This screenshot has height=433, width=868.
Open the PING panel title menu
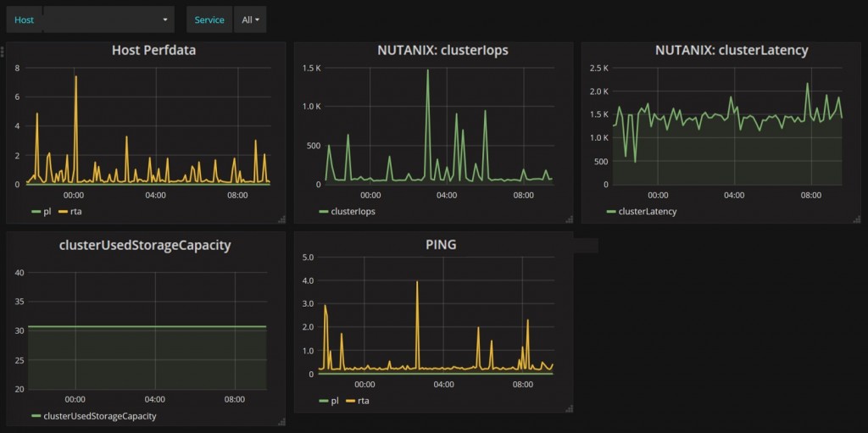point(441,245)
